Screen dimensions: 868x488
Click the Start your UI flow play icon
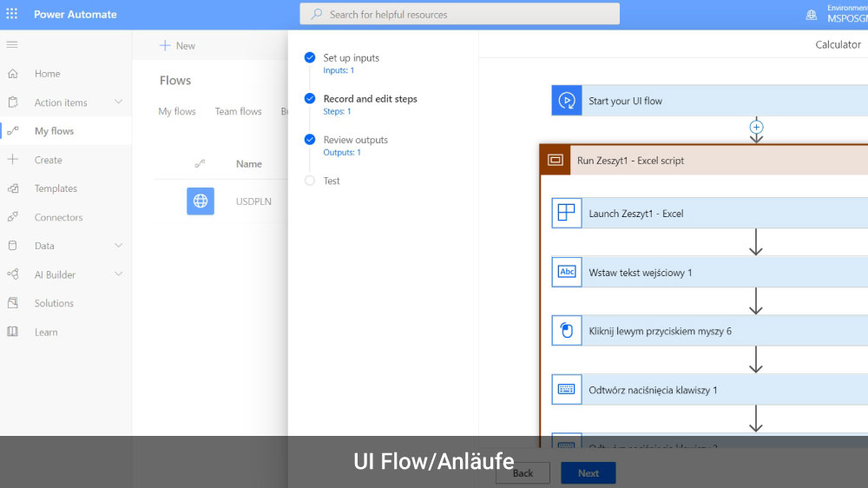click(x=566, y=101)
